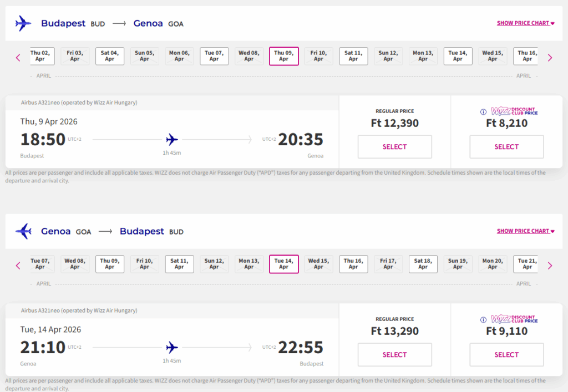Choose Sat 11, Apr outbound date

[x=353, y=56]
